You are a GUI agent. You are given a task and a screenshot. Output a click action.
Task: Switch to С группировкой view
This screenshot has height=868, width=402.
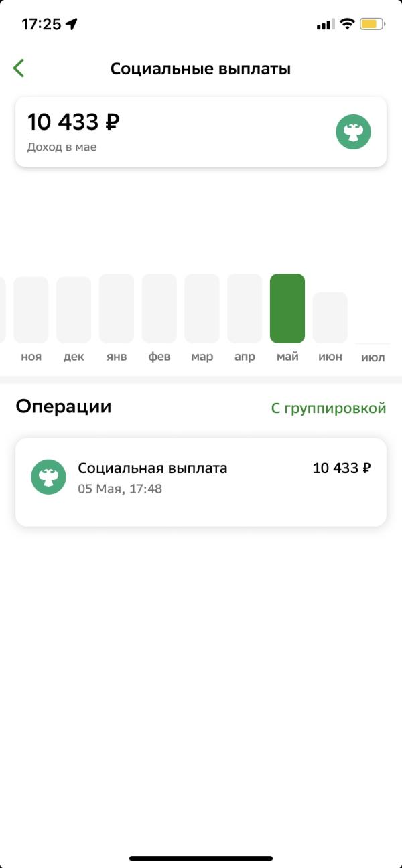click(328, 408)
